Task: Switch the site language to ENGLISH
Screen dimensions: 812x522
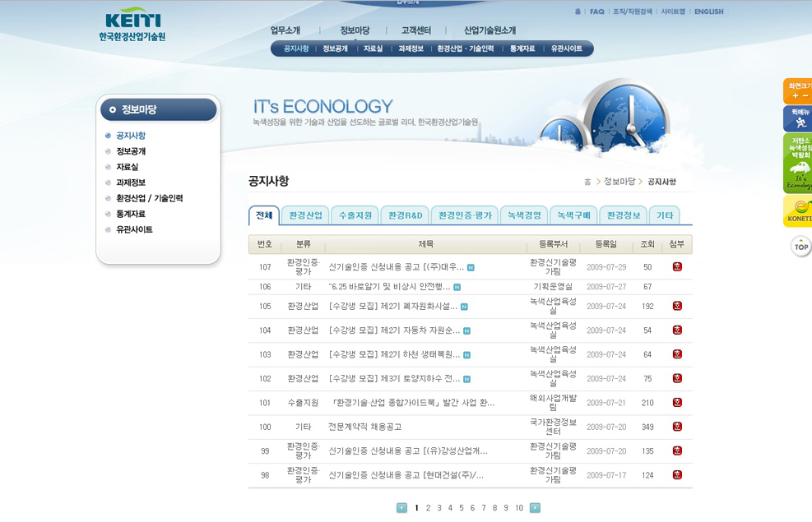Action: [x=708, y=12]
